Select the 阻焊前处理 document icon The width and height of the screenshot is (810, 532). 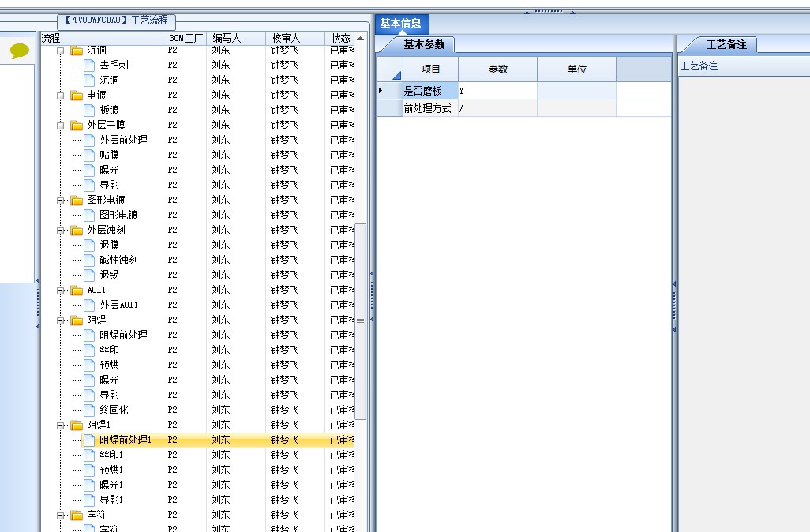coord(89,335)
